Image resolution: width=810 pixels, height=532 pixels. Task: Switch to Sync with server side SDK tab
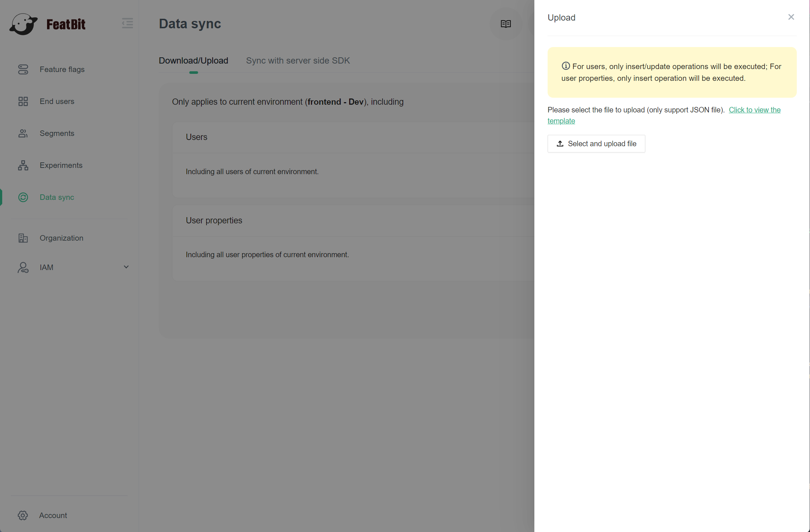coord(298,61)
